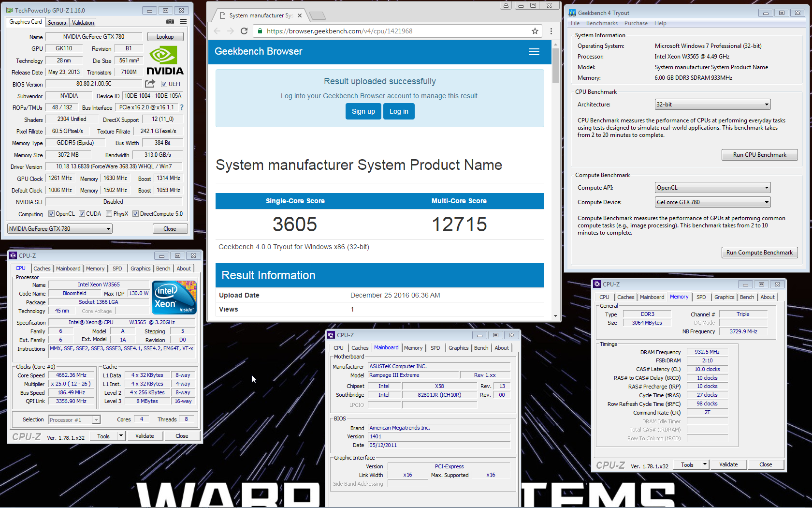Open the Geekbench Browser hamburger navigation menu
The width and height of the screenshot is (812, 508).
click(x=534, y=52)
